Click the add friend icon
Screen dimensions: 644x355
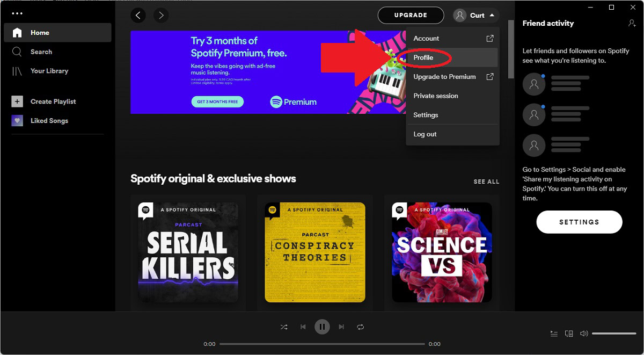tap(632, 23)
